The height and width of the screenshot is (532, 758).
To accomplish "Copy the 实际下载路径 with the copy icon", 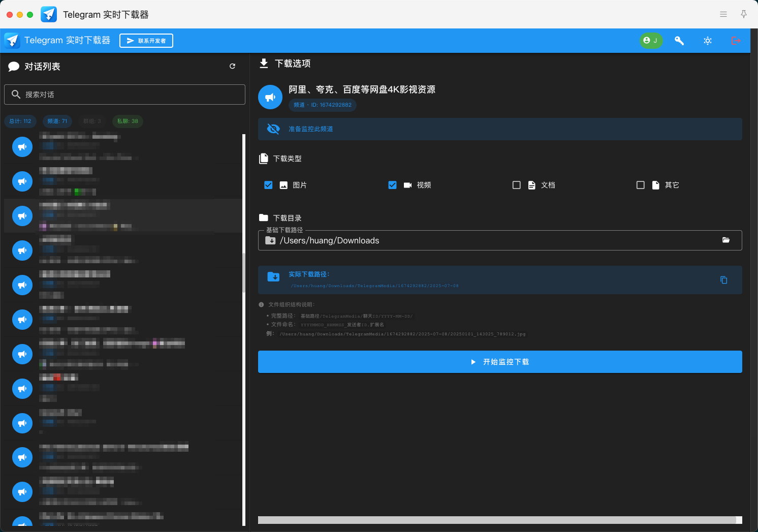I will [724, 280].
